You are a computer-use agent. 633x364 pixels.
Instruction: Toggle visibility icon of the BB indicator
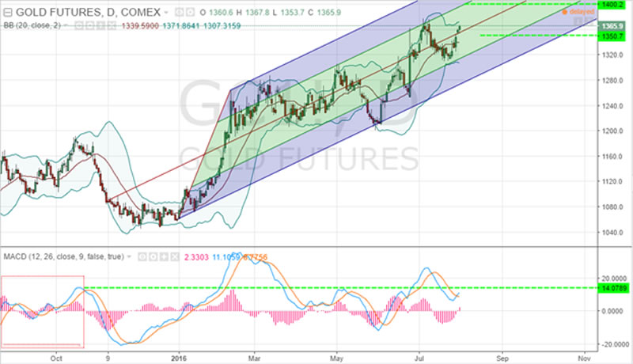[78, 25]
